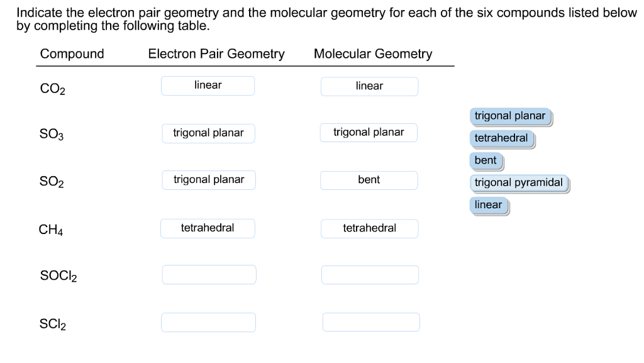The width and height of the screenshot is (644, 363).
Task: Click the Molecular Geometry column header
Action: tap(373, 53)
